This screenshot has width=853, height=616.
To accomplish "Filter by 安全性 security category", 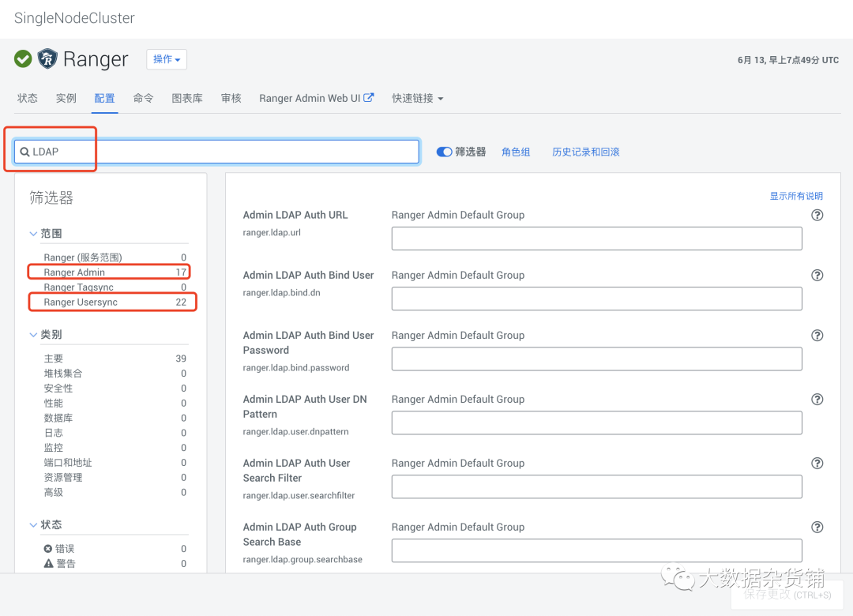I will tap(115, 388).
